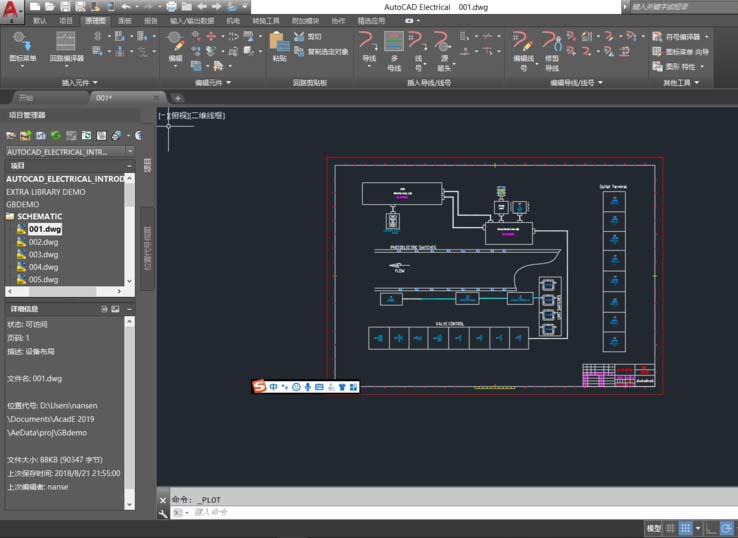
Task: Add a new drawing tab with plus button
Action: (x=177, y=98)
